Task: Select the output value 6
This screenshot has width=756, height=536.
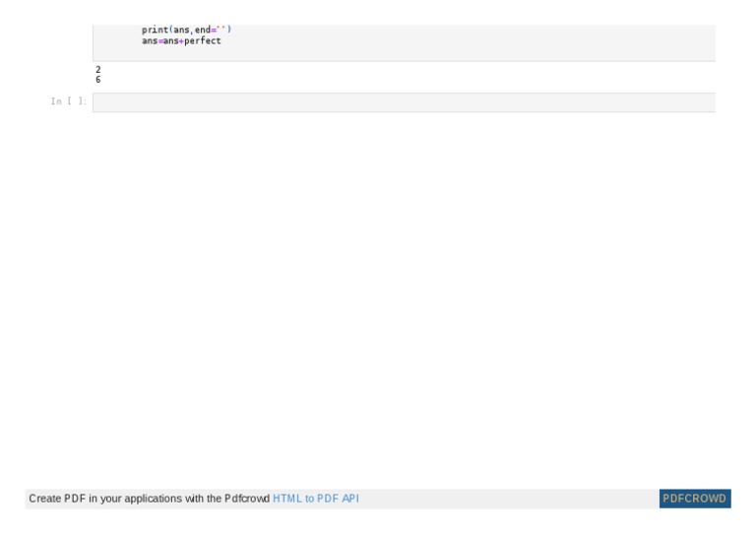Action: click(97, 80)
